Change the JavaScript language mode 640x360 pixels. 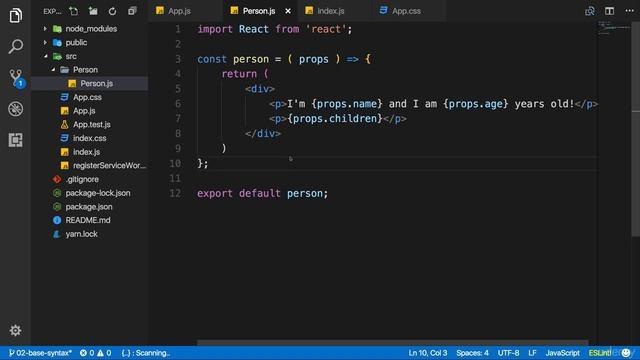[x=562, y=353]
